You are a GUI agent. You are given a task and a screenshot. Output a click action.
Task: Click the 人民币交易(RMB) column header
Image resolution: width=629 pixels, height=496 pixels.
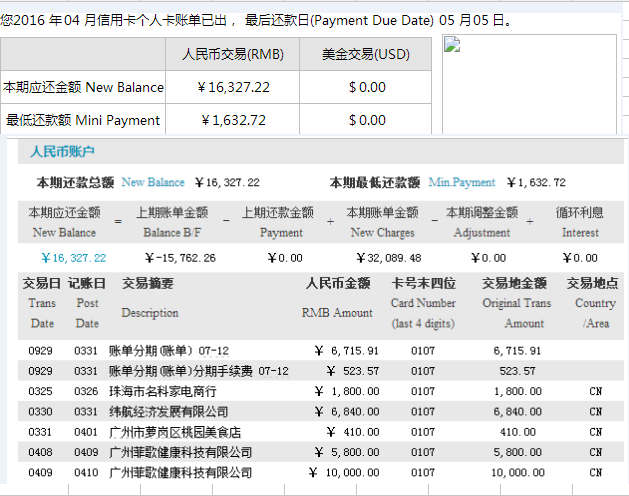232,54
